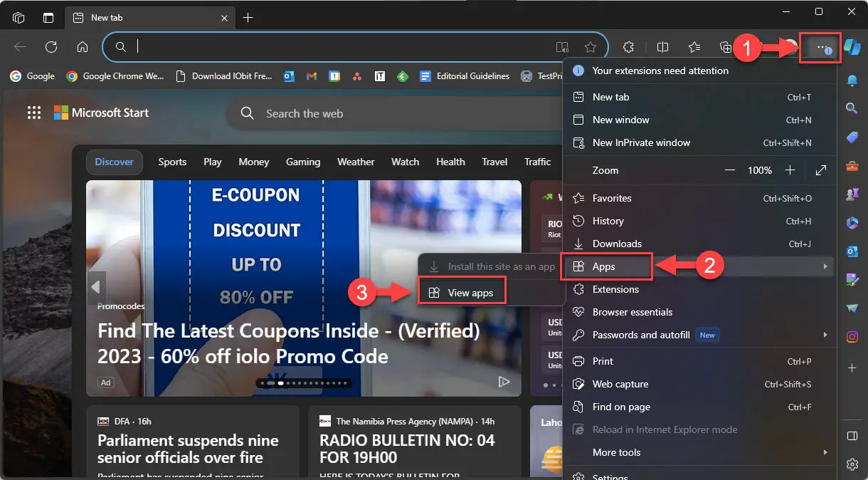868x480 pixels.
Task: Expand the More tools submenu arrow
Action: (825, 452)
